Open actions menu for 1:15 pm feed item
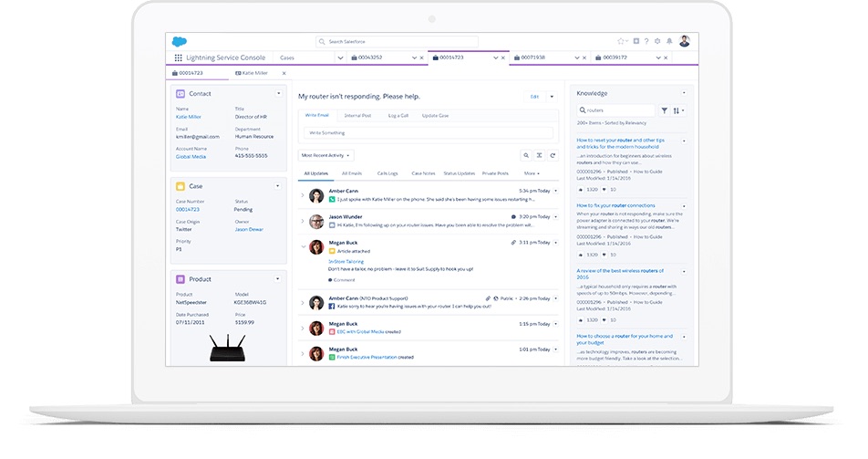The height and width of the screenshot is (459, 868). 556,324
